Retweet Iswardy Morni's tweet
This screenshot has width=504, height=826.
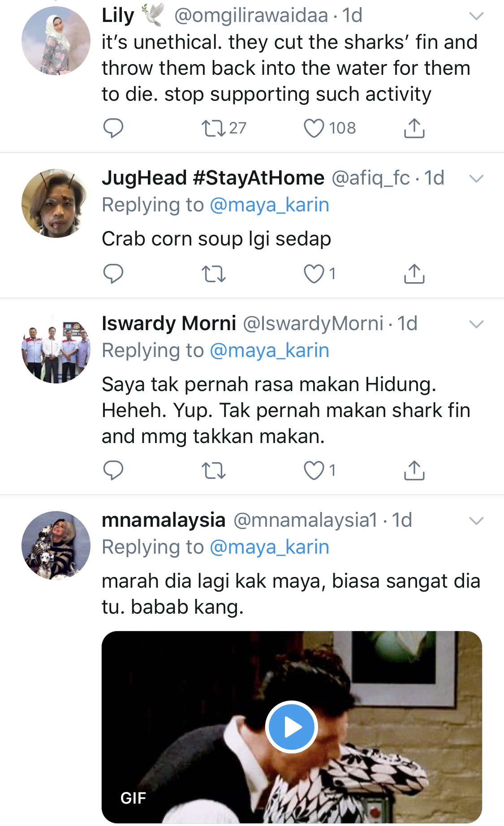click(x=213, y=470)
